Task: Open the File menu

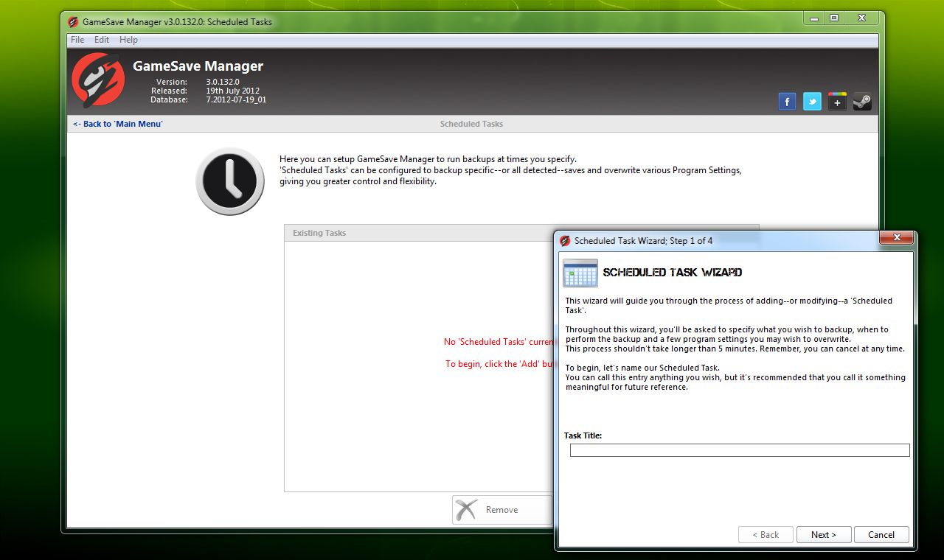Action: (77, 40)
